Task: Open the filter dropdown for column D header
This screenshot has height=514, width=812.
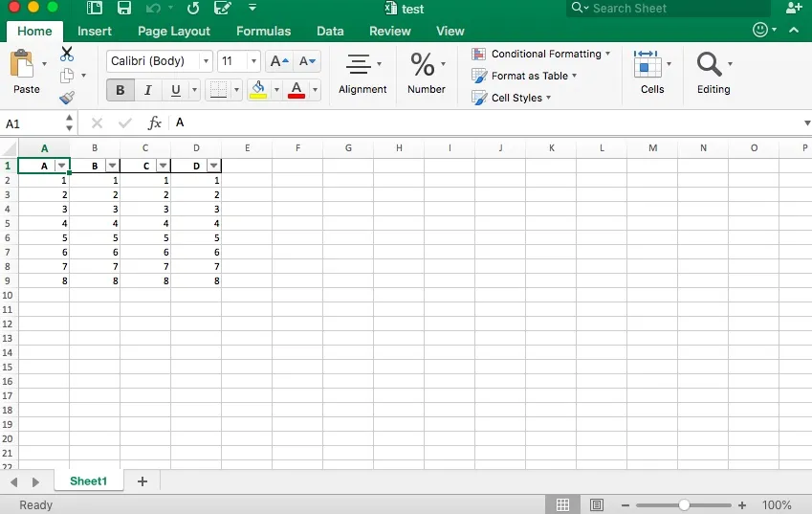Action: click(214, 166)
